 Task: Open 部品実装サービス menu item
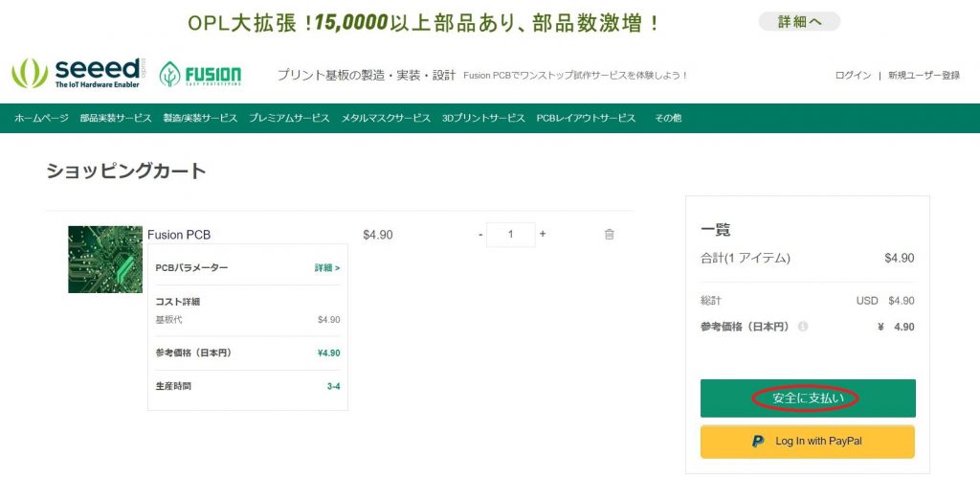(116, 118)
